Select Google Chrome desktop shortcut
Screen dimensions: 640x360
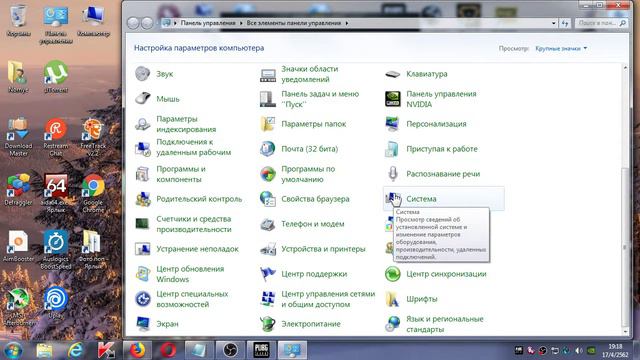[x=93, y=193]
